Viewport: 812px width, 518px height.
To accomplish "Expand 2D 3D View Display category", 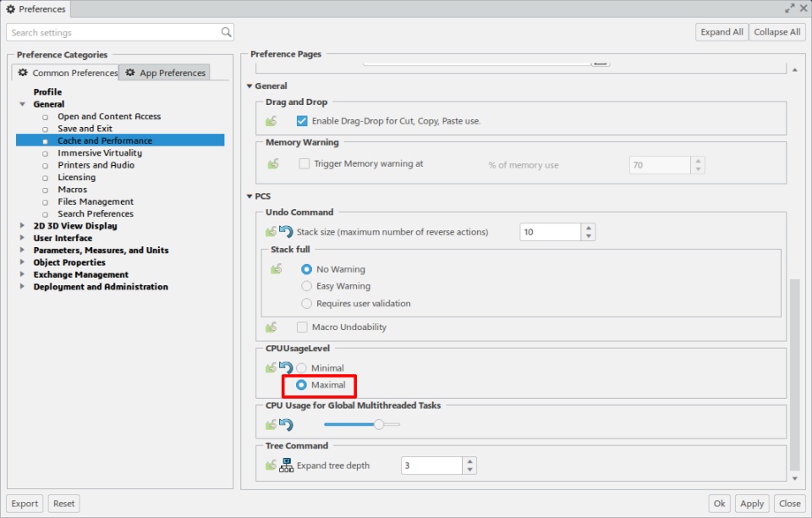I will (x=22, y=225).
